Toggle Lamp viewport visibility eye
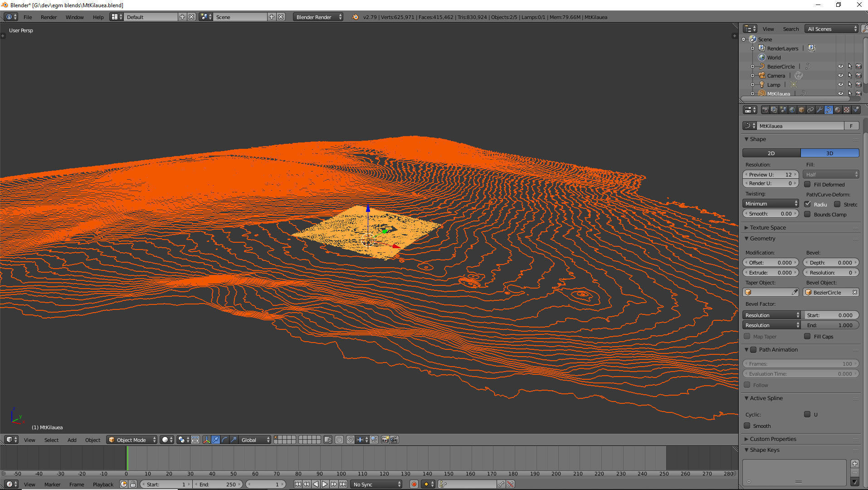 [x=840, y=84]
